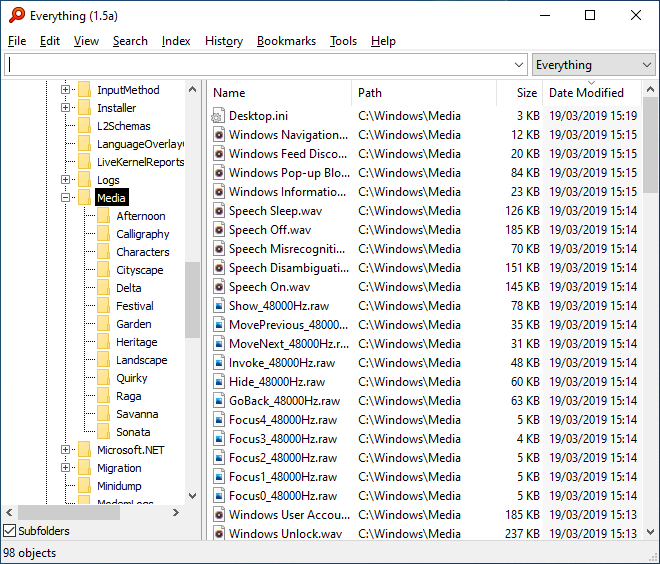Screen dimensions: 660x564
Task: Focus the search text input field
Action: (259, 65)
